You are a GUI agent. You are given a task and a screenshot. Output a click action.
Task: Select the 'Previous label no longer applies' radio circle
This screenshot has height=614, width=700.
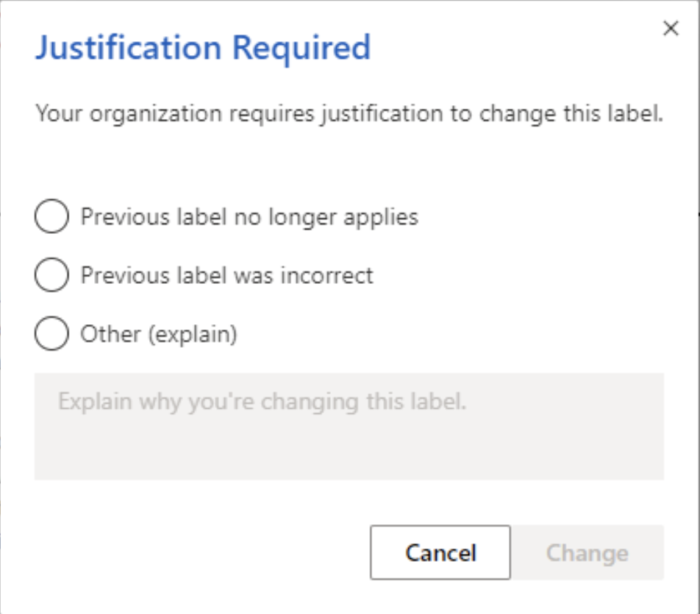(51, 216)
